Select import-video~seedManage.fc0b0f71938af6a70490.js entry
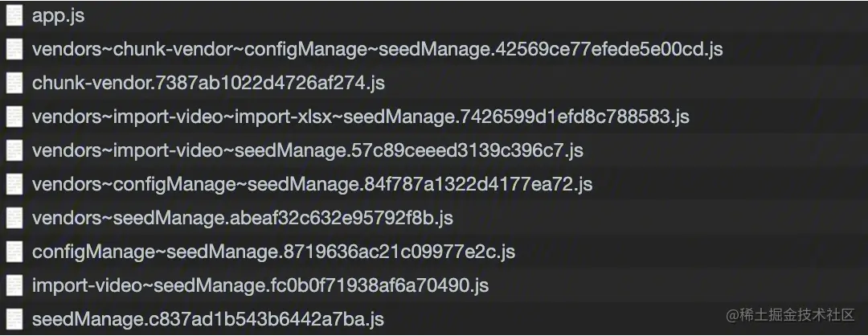This screenshot has width=868, height=336. [x=260, y=285]
